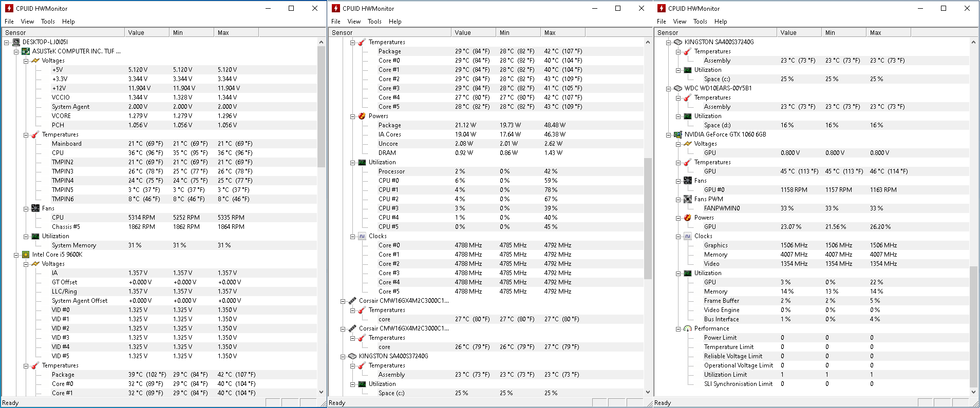Collapse Clocks node in middle window
The height and width of the screenshot is (408, 980).
point(353,237)
